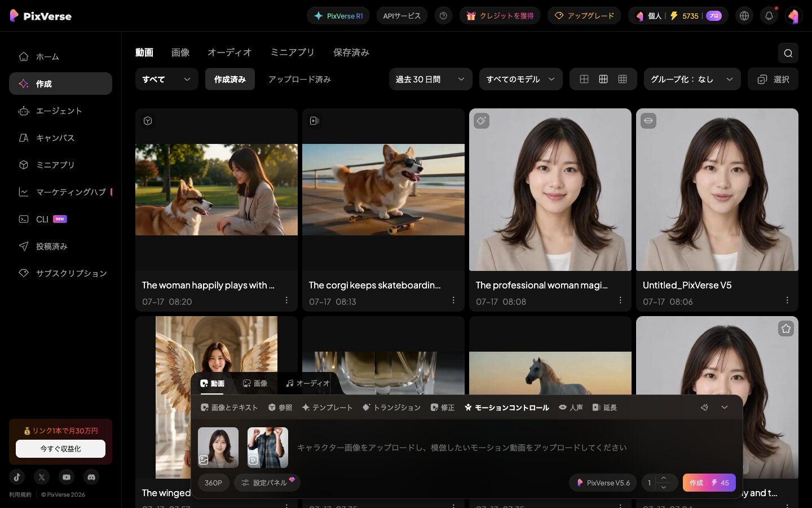Image resolution: width=812 pixels, height=508 pixels.
Task: Open サブスクリプション in the sidebar
Action: [60, 273]
